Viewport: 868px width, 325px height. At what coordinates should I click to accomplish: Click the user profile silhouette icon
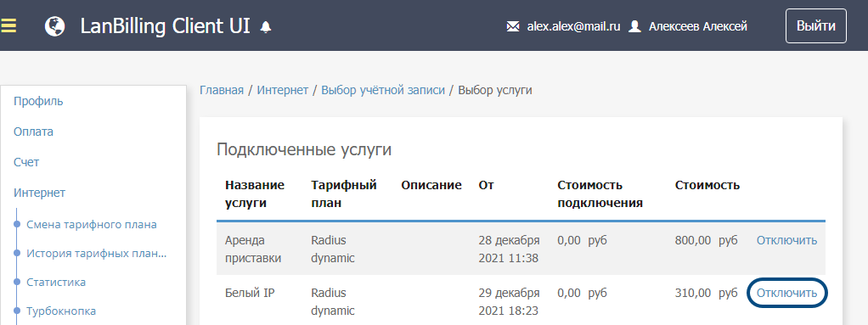(x=635, y=26)
